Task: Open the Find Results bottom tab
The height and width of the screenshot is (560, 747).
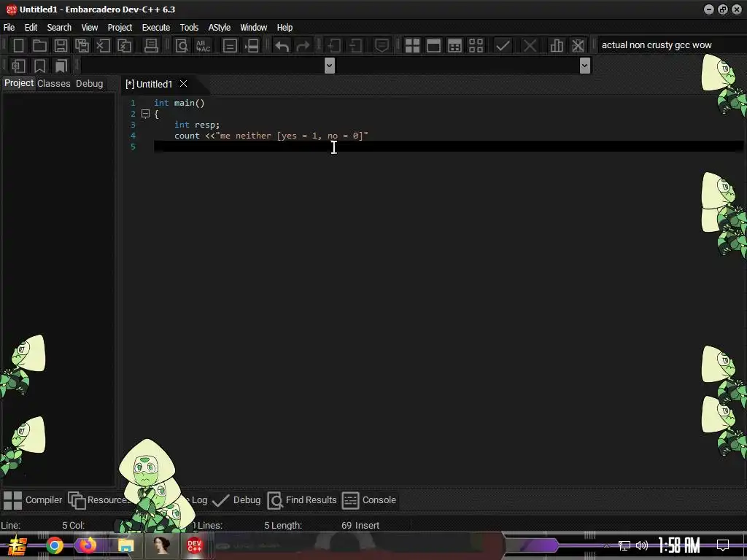Action: [x=302, y=500]
